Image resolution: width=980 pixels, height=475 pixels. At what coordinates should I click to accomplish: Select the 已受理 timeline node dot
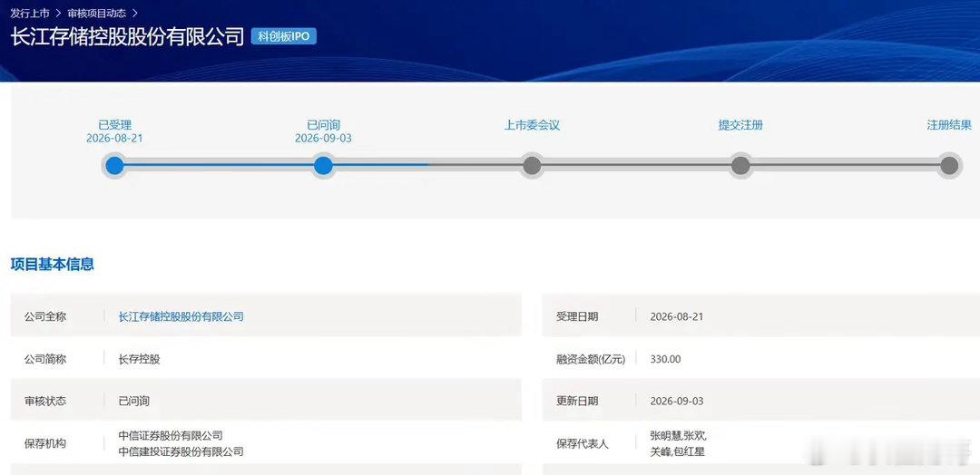tap(114, 165)
